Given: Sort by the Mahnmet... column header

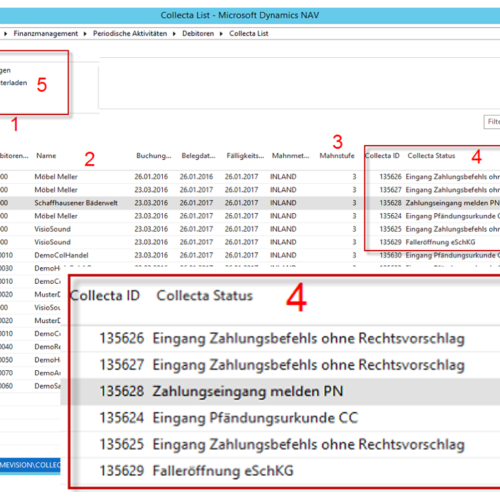Looking at the screenshot, I should click(291, 156).
